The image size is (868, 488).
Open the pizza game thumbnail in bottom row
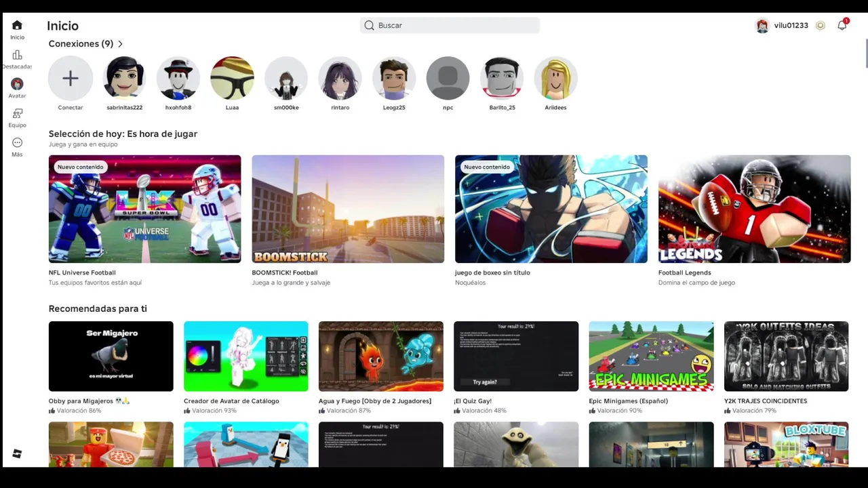(111, 444)
